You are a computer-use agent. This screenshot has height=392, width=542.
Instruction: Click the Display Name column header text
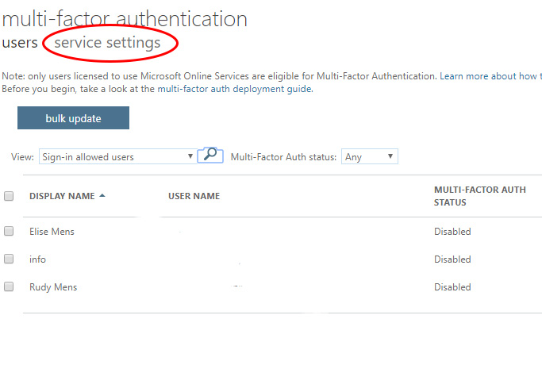click(x=62, y=196)
